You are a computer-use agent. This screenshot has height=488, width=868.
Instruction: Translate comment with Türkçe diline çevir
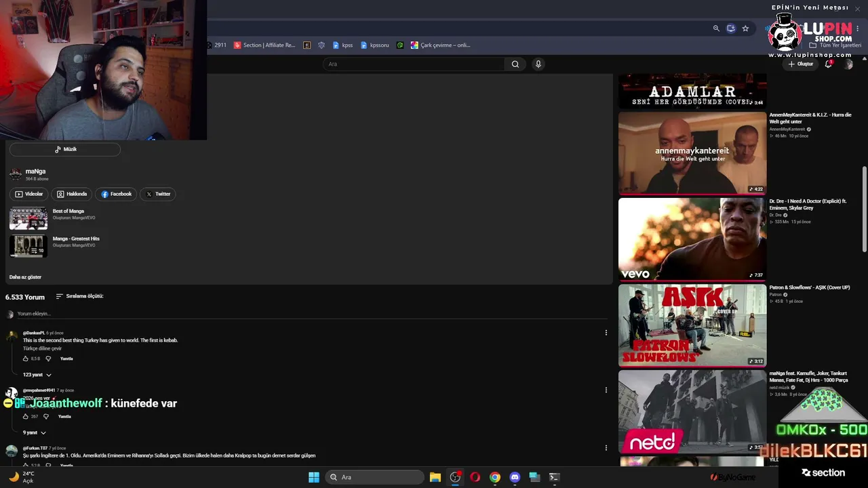pyautogui.click(x=42, y=348)
